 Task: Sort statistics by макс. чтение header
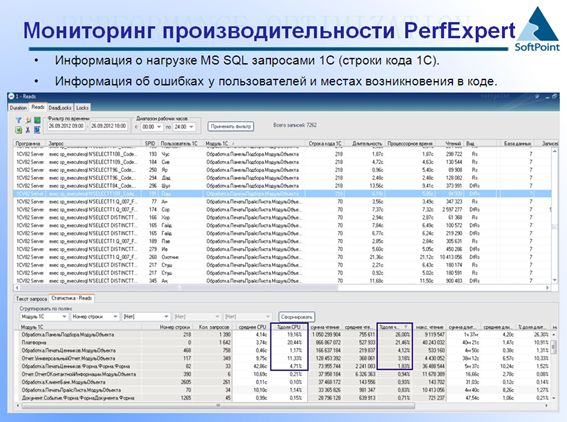(430, 327)
